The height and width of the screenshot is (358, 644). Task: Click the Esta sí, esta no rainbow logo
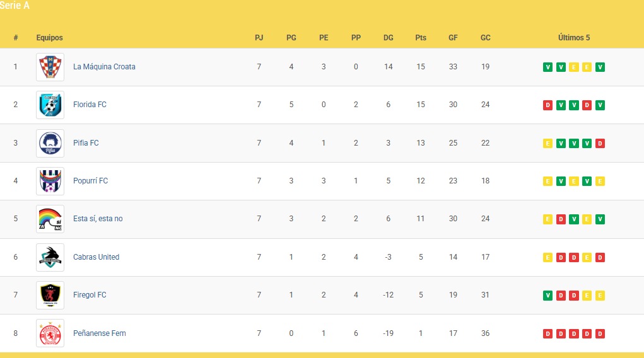click(x=50, y=219)
